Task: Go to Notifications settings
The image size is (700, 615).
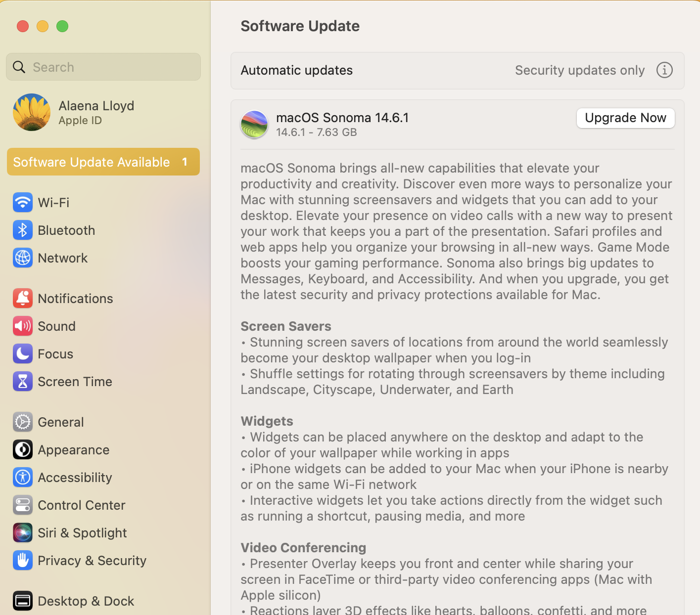Action: click(x=75, y=299)
